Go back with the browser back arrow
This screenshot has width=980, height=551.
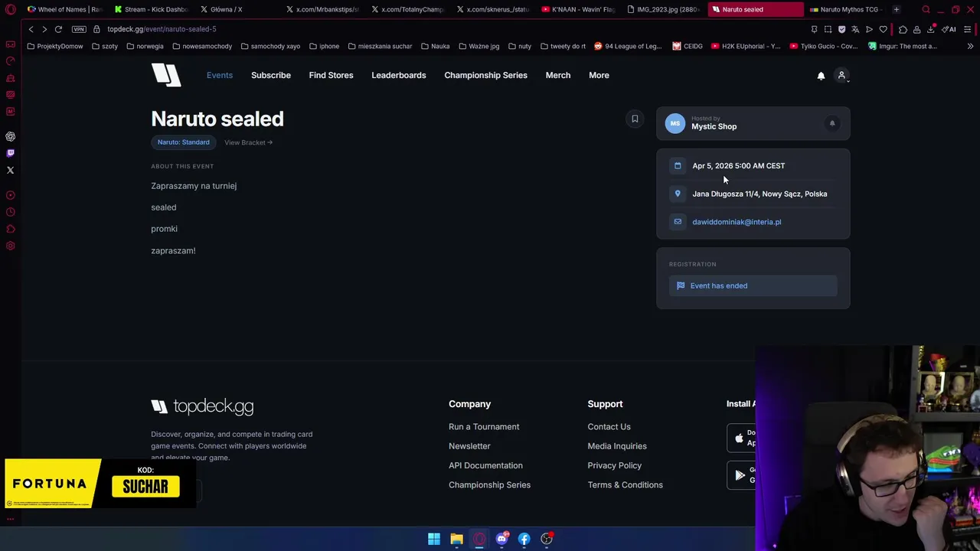click(31, 29)
